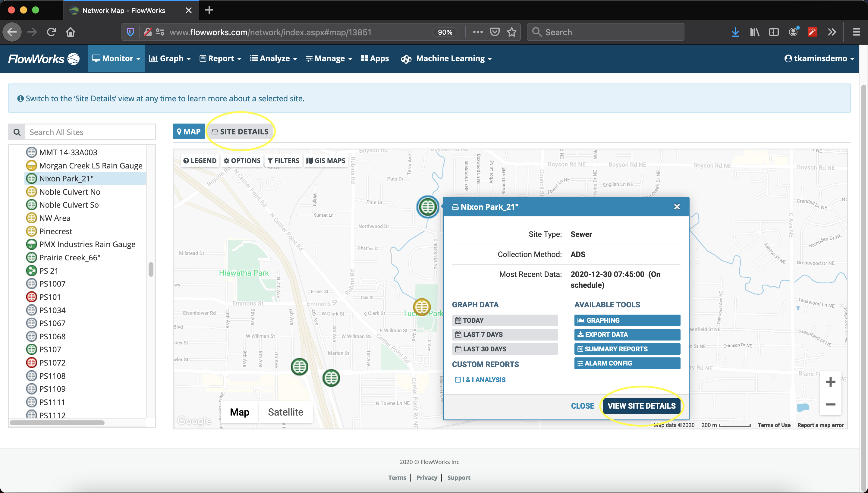Open the Monitor dropdown menu
Viewport: 868px width, 493px height.
pyautogui.click(x=116, y=58)
